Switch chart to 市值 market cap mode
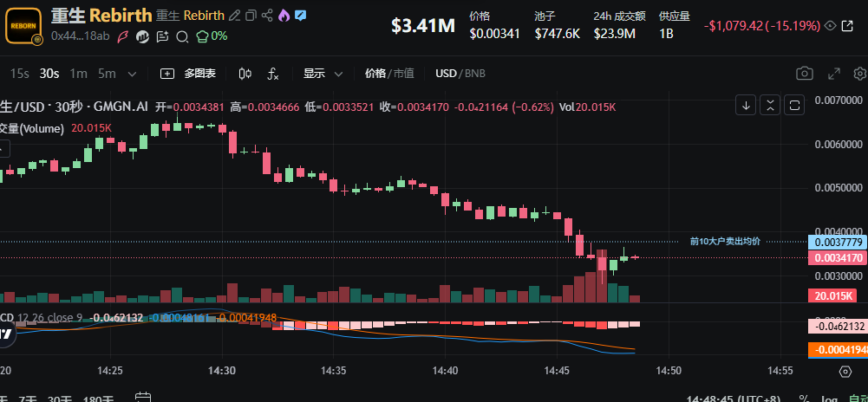This screenshot has height=402, width=868. click(x=403, y=74)
